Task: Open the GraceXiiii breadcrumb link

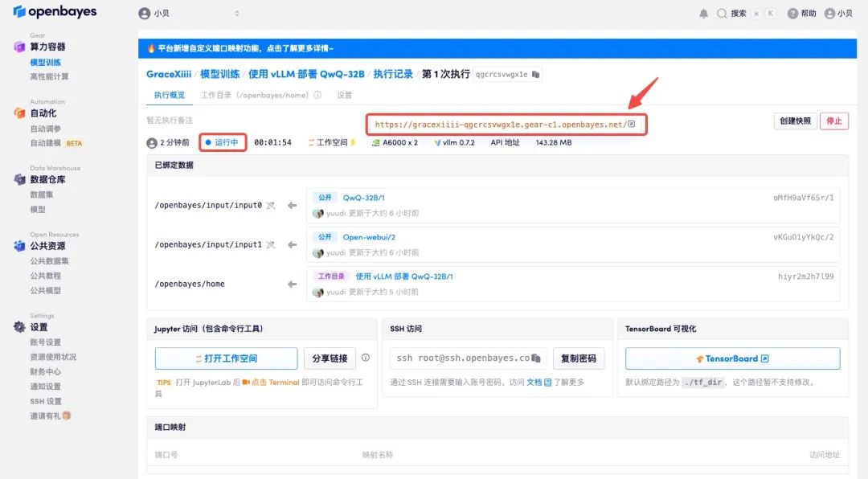Action: coord(169,74)
